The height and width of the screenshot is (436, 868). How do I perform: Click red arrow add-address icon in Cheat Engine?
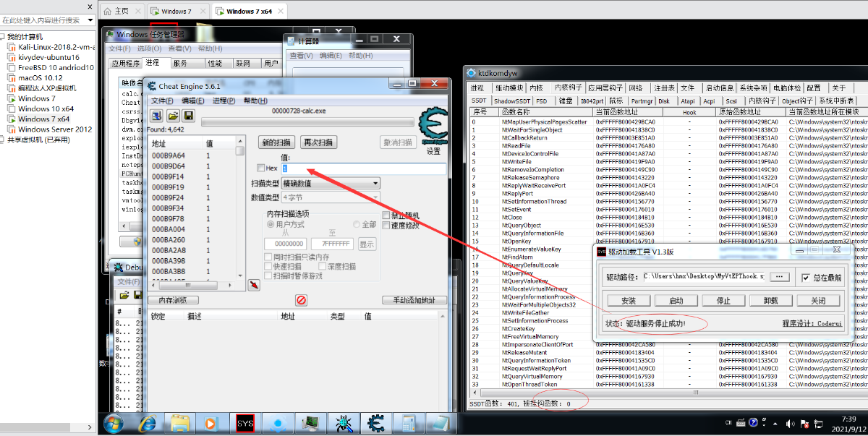coord(254,286)
